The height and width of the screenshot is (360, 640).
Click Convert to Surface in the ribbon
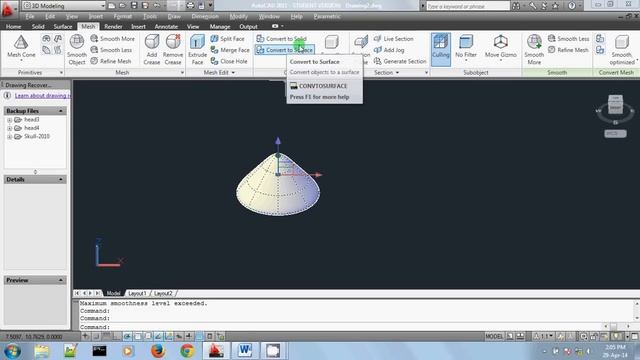coord(284,50)
